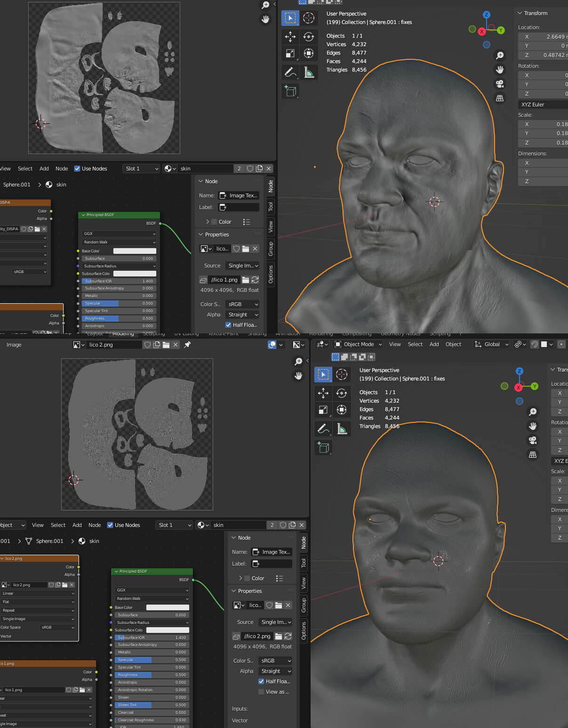Activate the Measure tool

[309, 72]
